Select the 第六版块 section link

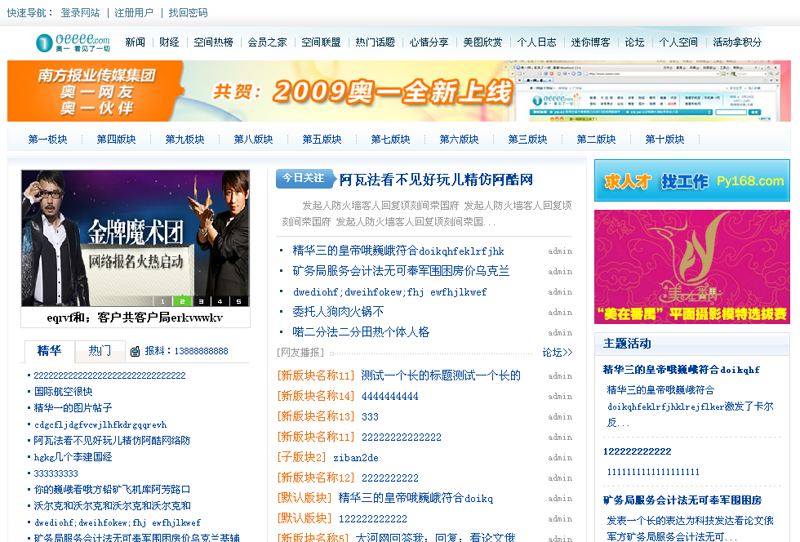tap(459, 139)
